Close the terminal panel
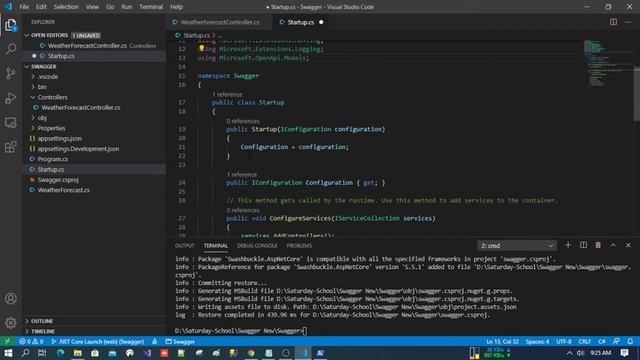640x360 pixels. pos(628,245)
